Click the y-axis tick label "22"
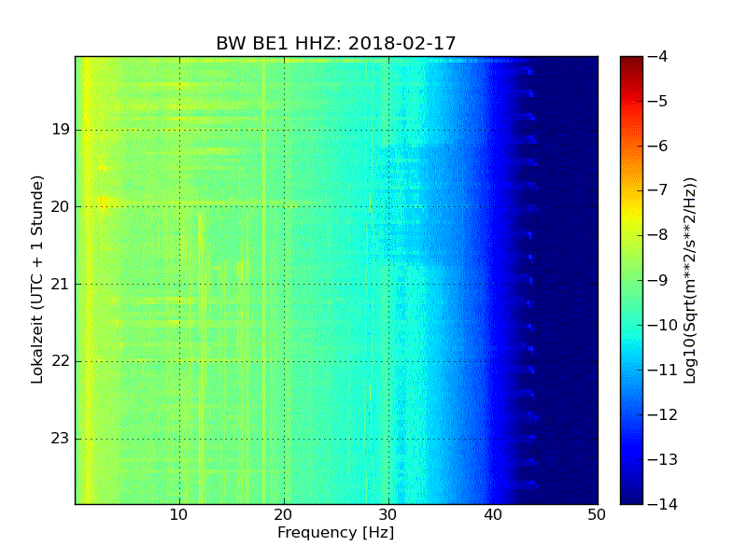Viewport: 747px width, 560px height. (x=61, y=361)
